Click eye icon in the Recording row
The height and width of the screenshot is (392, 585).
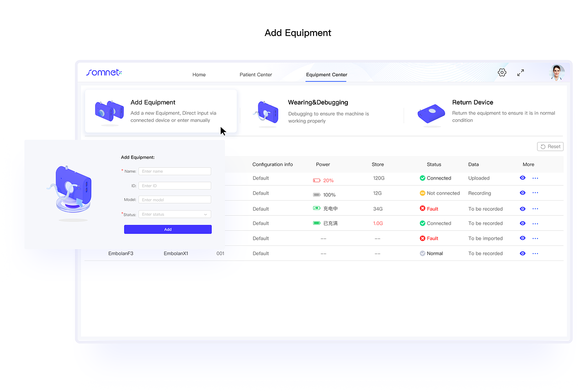click(523, 193)
